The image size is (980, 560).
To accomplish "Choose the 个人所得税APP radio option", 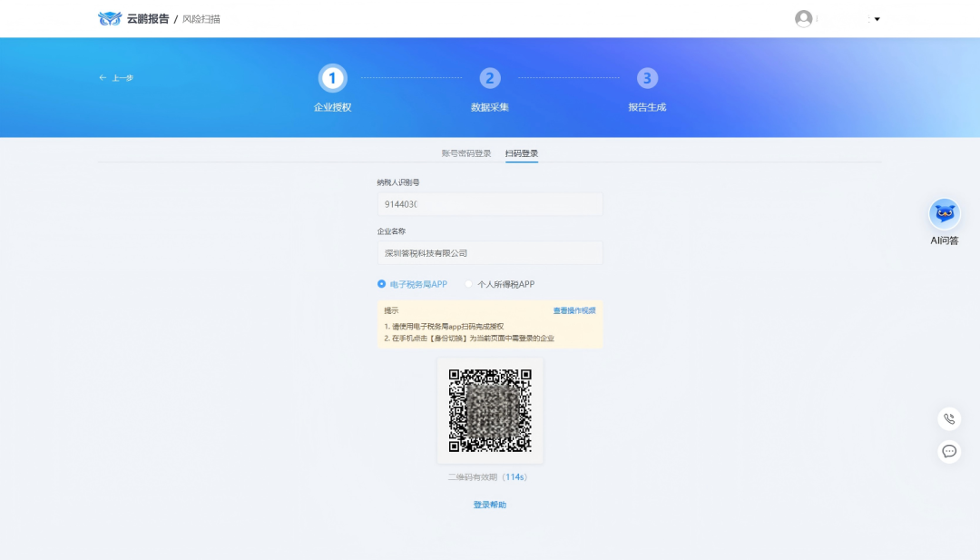I will coord(468,284).
